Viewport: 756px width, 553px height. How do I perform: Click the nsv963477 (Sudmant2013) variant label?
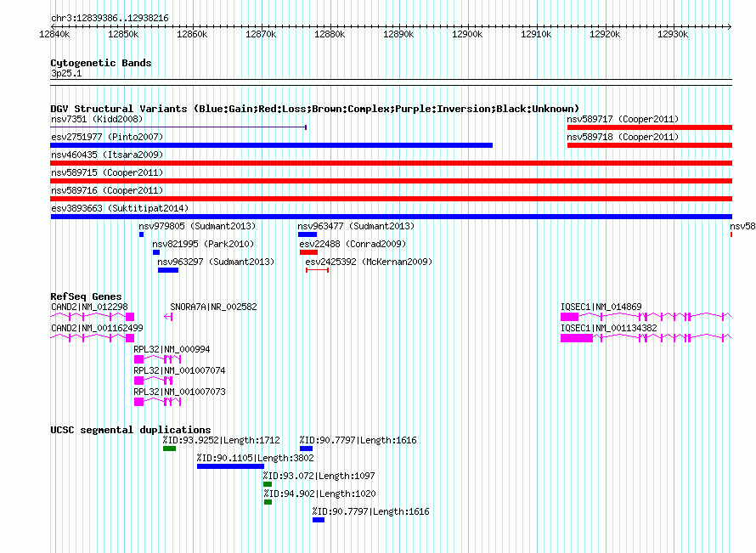(x=356, y=226)
